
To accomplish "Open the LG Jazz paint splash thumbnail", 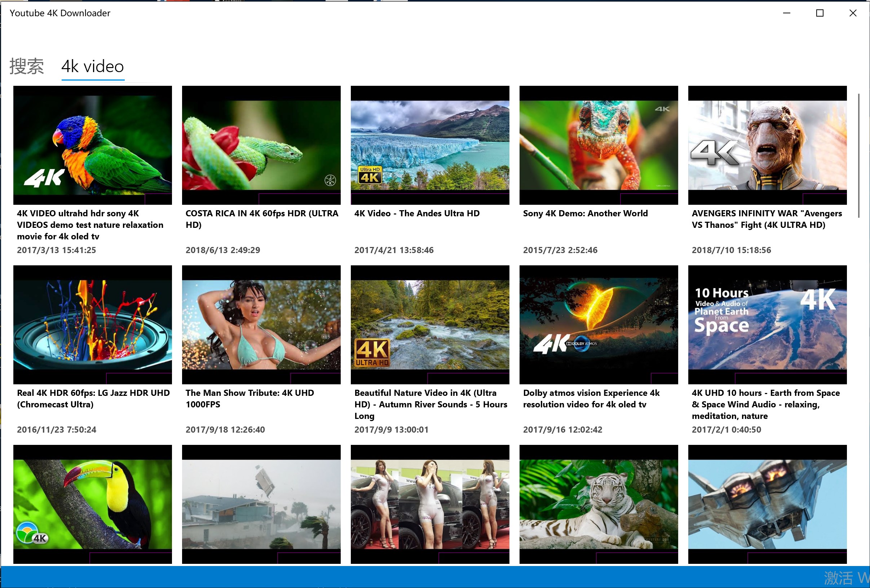I will pyautogui.click(x=92, y=324).
